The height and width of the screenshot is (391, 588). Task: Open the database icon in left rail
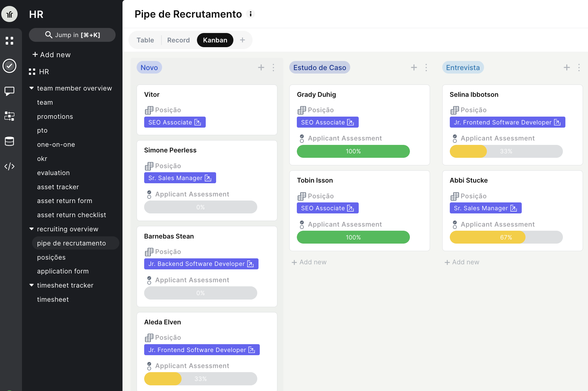9,141
